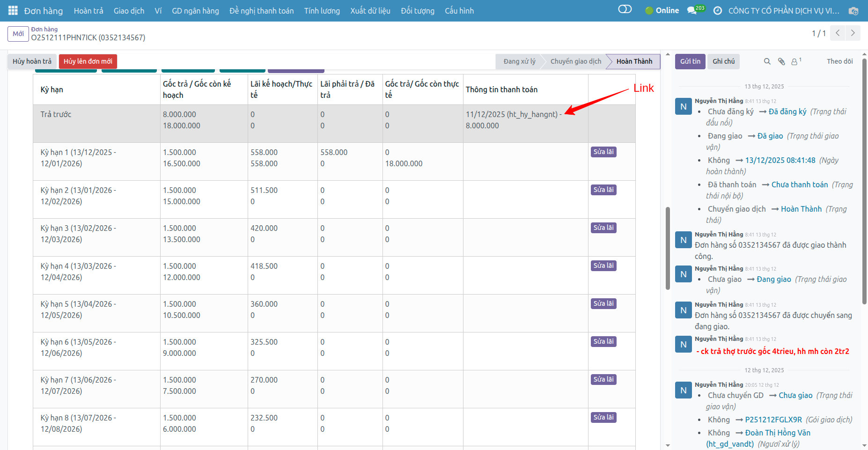The width and height of the screenshot is (868, 450).
Task: Open the P251212FGLX9R transaction package link
Action: click(x=773, y=420)
